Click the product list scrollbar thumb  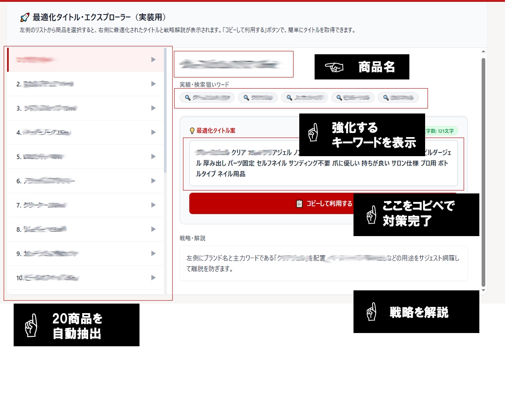(166, 110)
